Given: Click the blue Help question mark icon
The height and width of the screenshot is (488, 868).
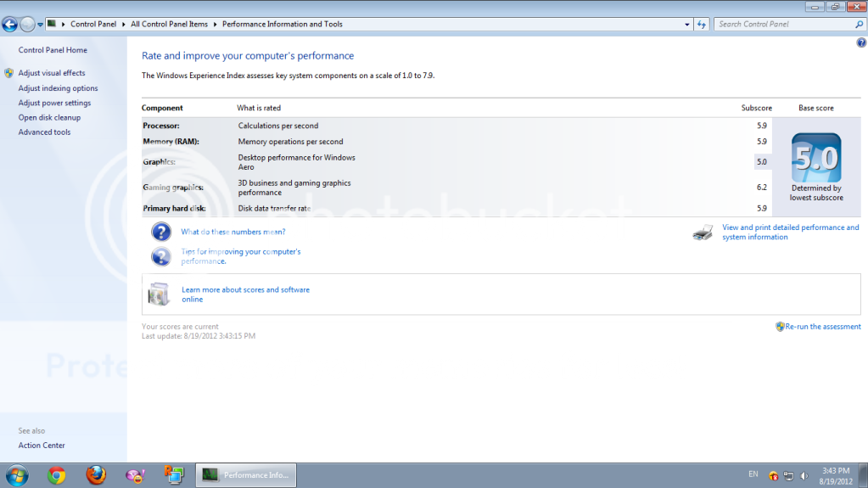Looking at the screenshot, I should click(x=861, y=42).
